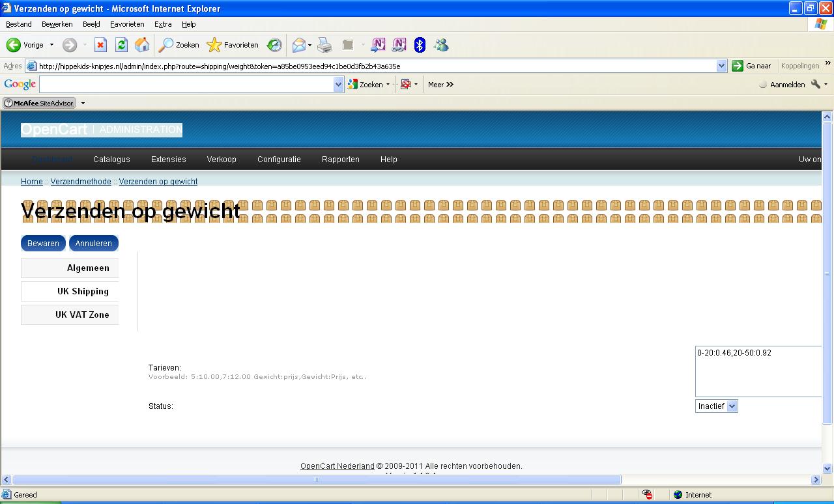Open the Configuratie admin menu
Image resolution: width=834 pixels, height=504 pixels.
coord(279,159)
